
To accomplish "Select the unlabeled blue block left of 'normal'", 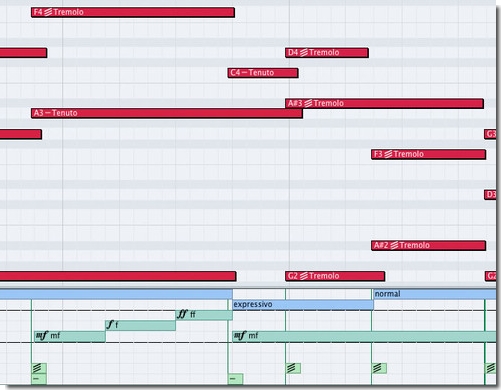I will pyautogui.click(x=116, y=294).
